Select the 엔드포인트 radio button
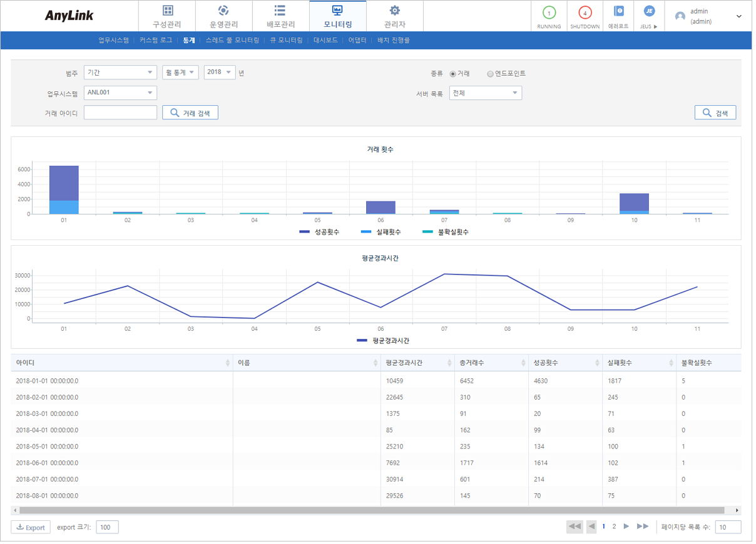Viewport: 756px width, 544px height. 490,73
